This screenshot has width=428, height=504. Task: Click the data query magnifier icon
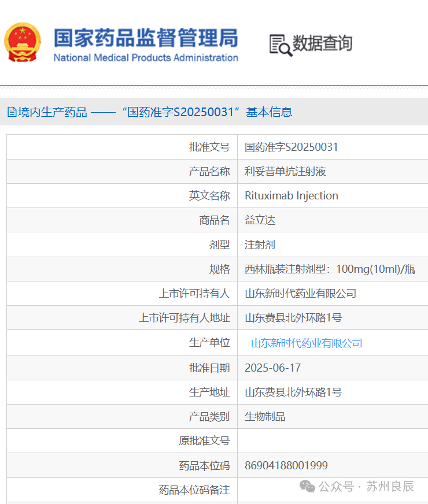point(281,45)
